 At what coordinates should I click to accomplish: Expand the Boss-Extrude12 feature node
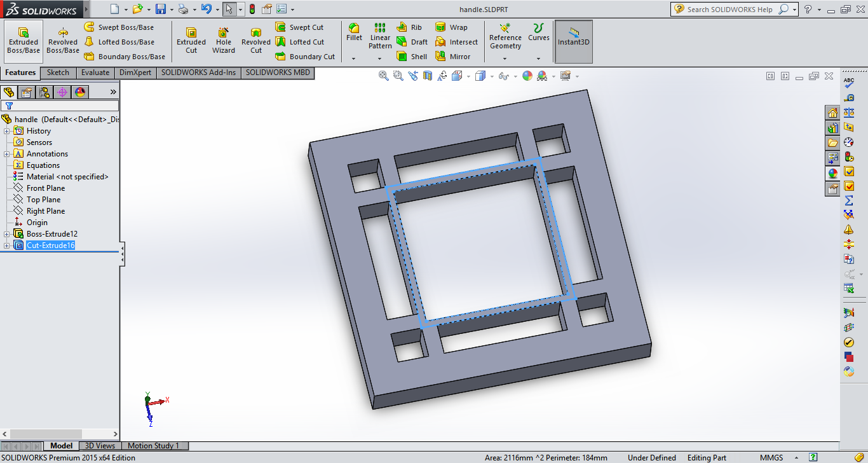(7, 234)
